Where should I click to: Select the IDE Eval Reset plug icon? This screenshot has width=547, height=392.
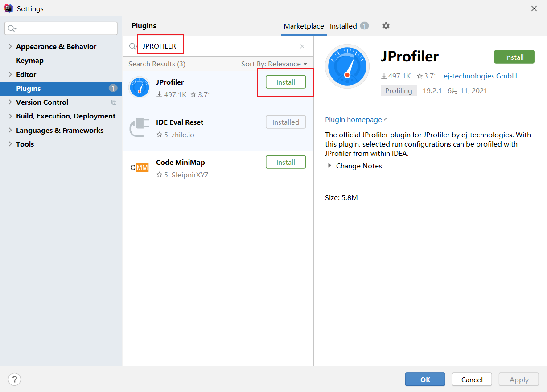(140, 127)
